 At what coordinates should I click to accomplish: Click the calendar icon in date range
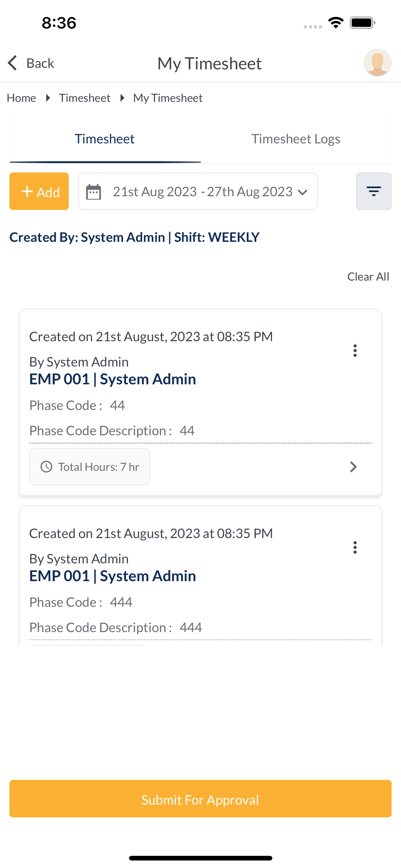[x=94, y=192]
